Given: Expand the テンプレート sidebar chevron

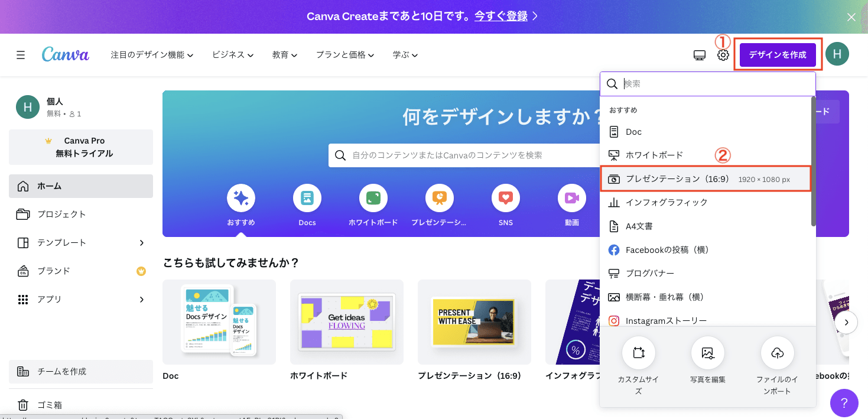Looking at the screenshot, I should 141,243.
